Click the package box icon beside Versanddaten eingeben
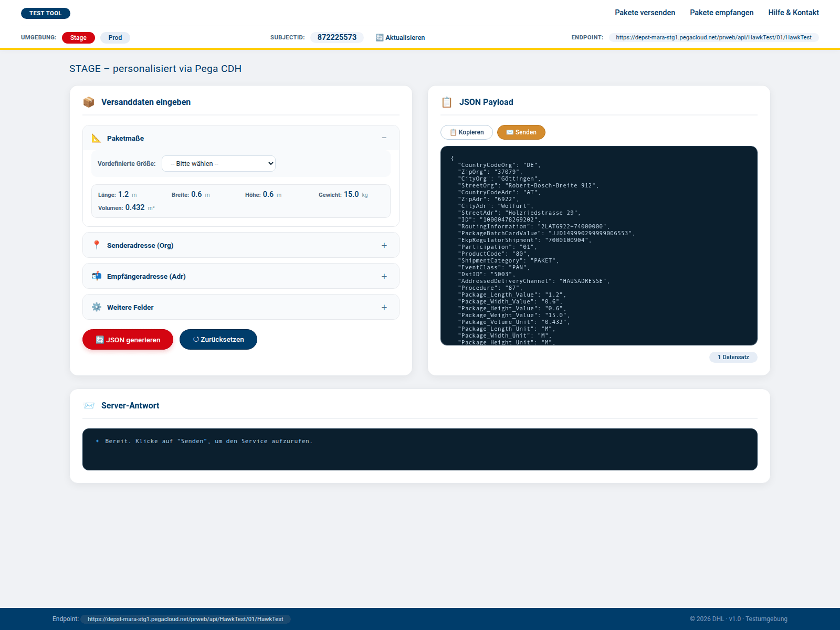 coord(89,102)
